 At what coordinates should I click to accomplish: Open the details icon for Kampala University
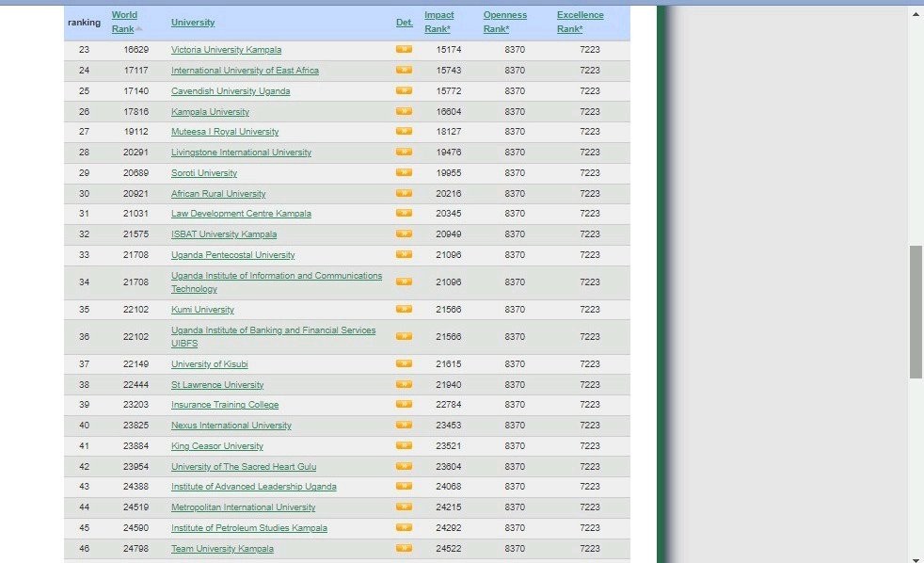404,112
